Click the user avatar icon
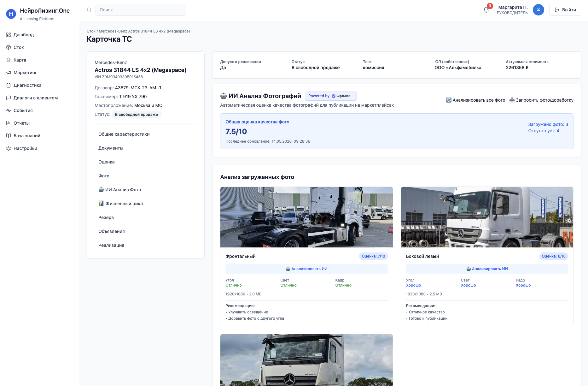 click(539, 10)
